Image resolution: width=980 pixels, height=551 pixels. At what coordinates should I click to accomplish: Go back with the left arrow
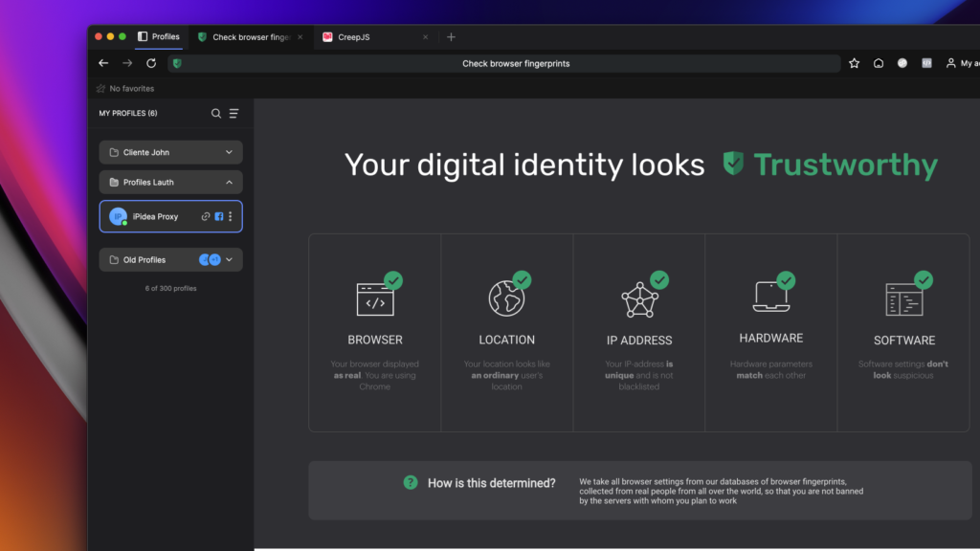coord(103,63)
